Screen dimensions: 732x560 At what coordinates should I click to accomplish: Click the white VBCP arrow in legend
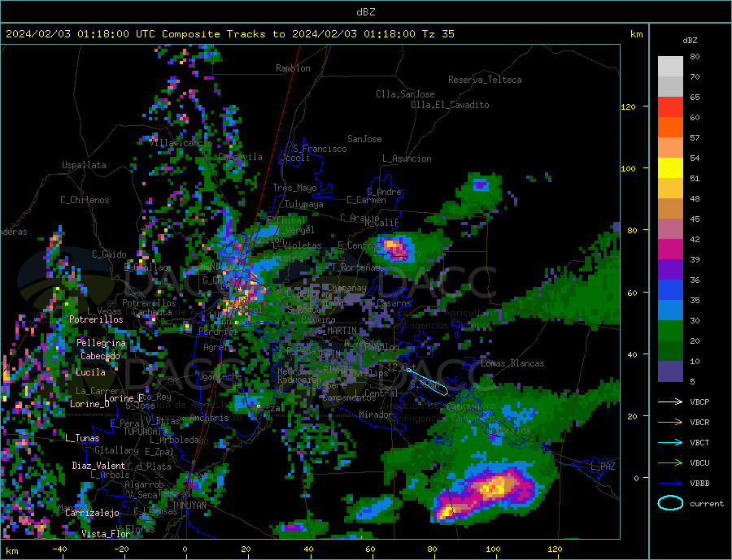(x=670, y=402)
